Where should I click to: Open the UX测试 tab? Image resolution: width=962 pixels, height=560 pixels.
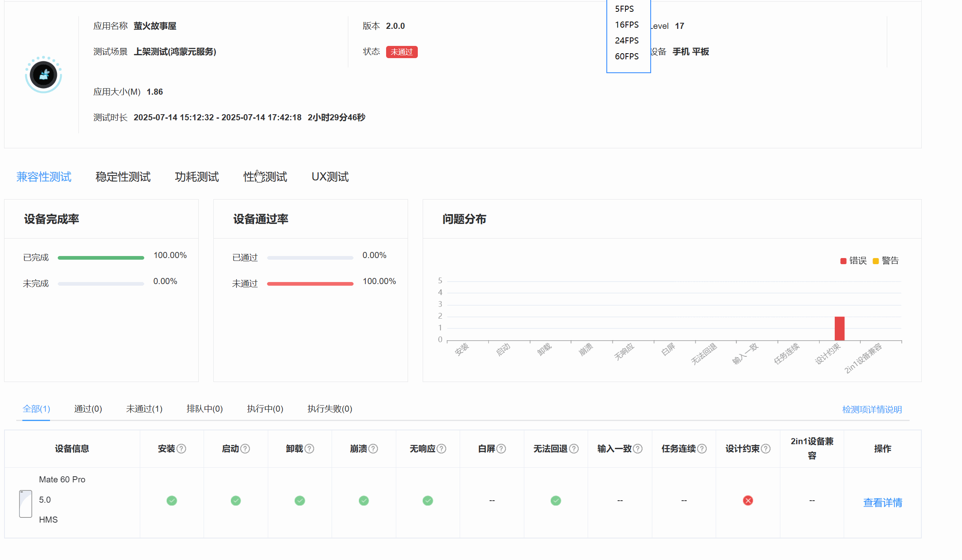(x=330, y=177)
